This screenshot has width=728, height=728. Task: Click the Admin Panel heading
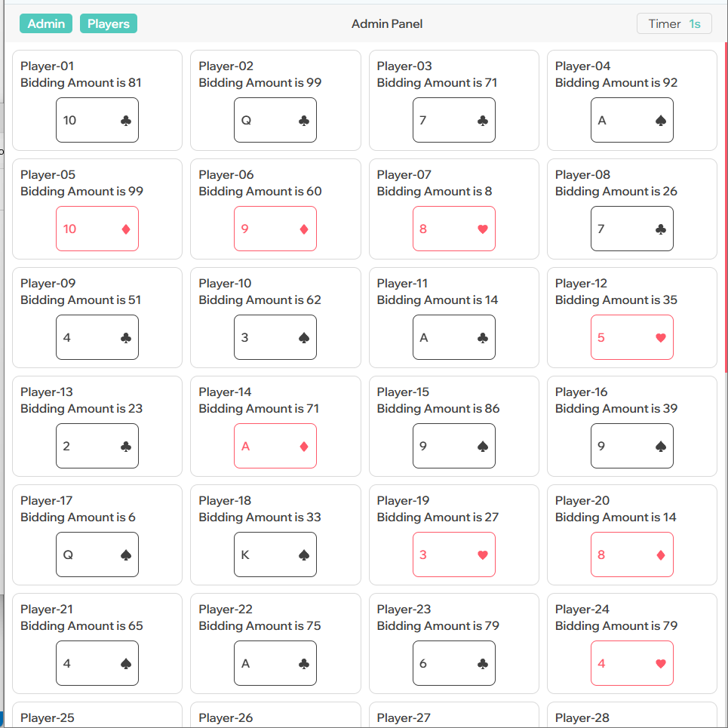pyautogui.click(x=387, y=23)
